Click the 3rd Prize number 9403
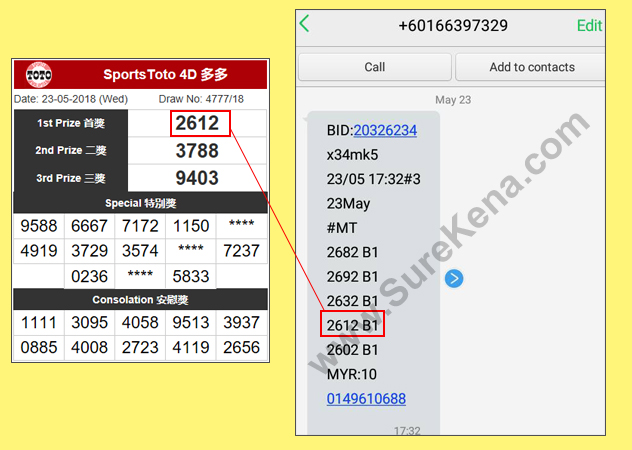 197,178
